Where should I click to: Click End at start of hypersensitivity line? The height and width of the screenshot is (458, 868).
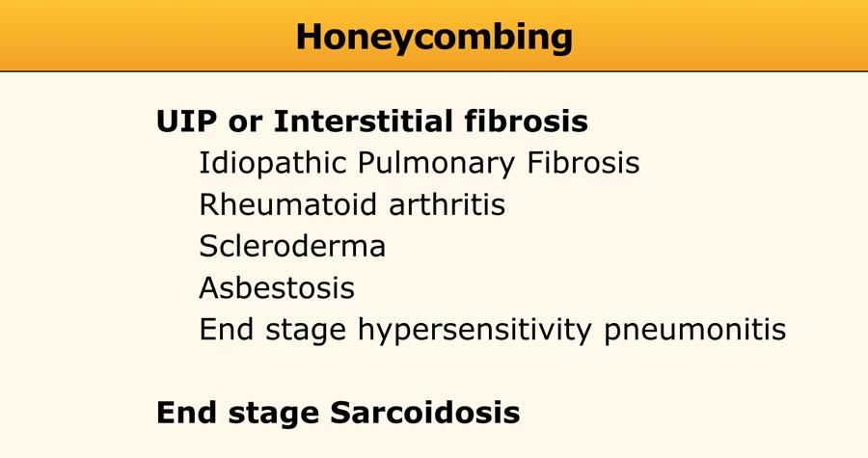[228, 330]
